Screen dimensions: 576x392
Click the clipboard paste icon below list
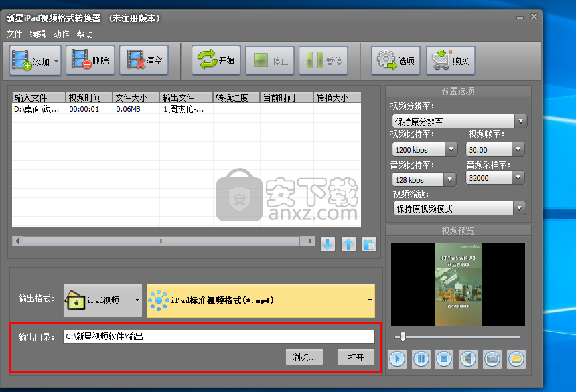369,244
